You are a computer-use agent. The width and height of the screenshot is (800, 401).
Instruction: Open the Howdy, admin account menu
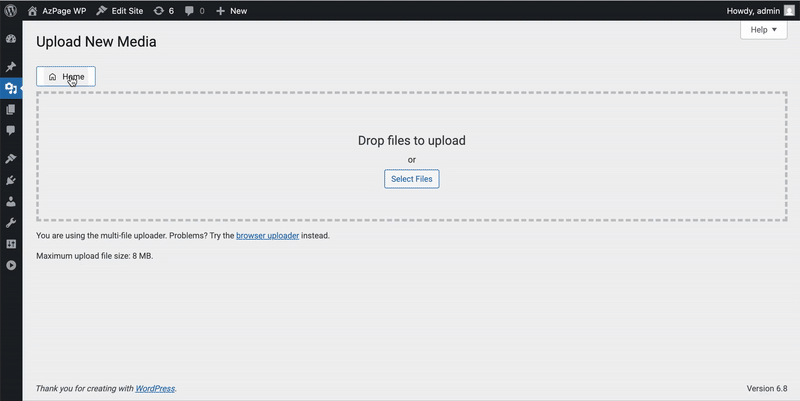coord(760,11)
